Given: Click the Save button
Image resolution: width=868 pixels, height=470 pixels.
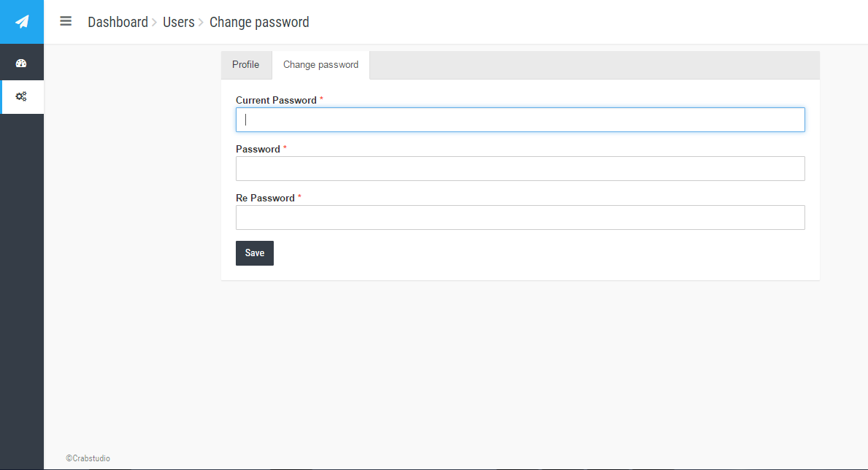Looking at the screenshot, I should click(255, 253).
